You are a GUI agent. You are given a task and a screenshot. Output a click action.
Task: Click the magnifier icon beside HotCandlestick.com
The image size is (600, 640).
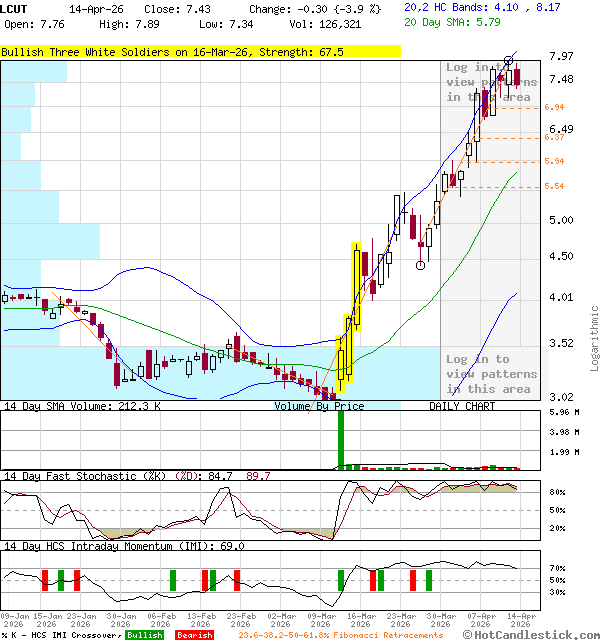467,634
